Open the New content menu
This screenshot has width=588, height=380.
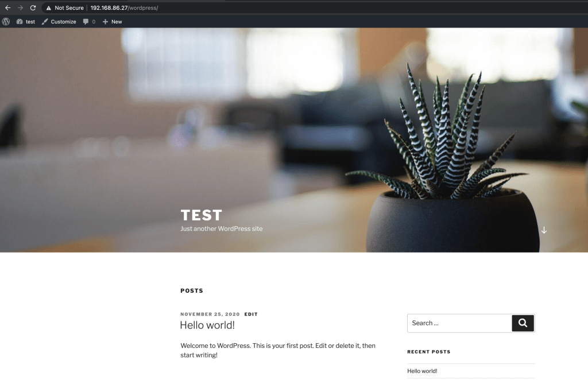click(113, 22)
